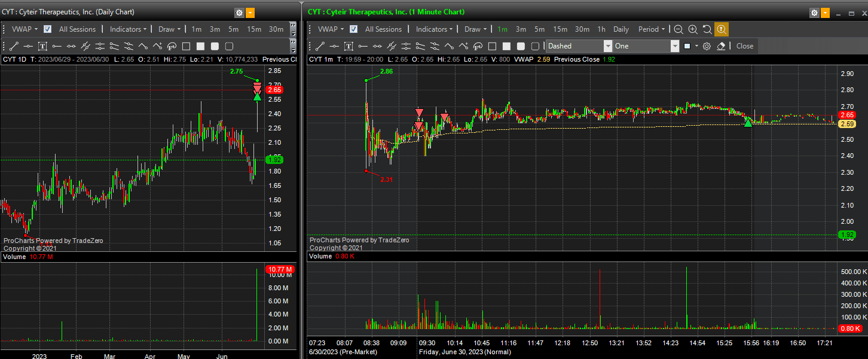The width and height of the screenshot is (868, 359).
Task: Click zoom out magnifier in 1 Minute chart
Action: [x=678, y=29]
